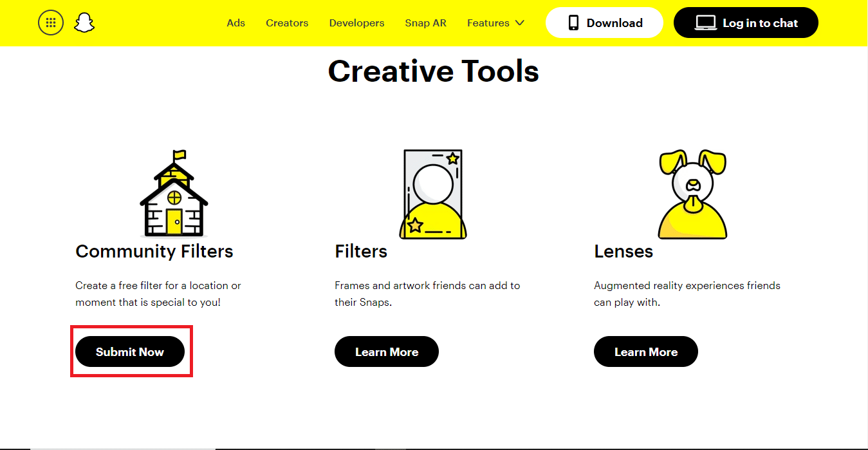Click the Snapchat ghost logo

click(x=84, y=23)
